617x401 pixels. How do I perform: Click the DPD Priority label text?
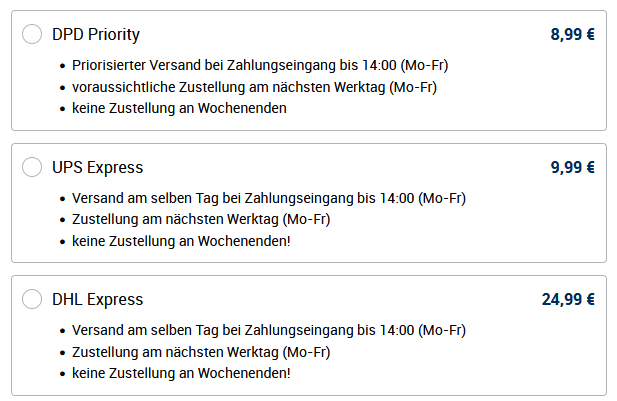pyautogui.click(x=96, y=34)
